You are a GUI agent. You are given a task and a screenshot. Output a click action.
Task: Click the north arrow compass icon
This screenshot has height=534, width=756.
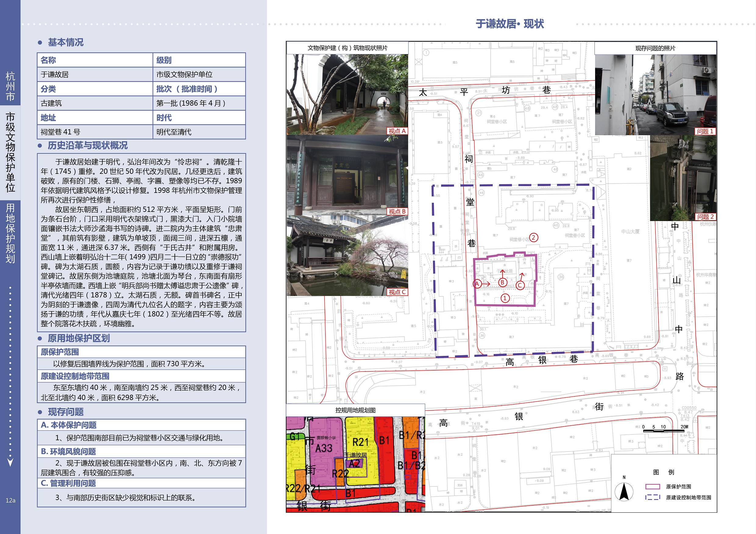coord(624,492)
